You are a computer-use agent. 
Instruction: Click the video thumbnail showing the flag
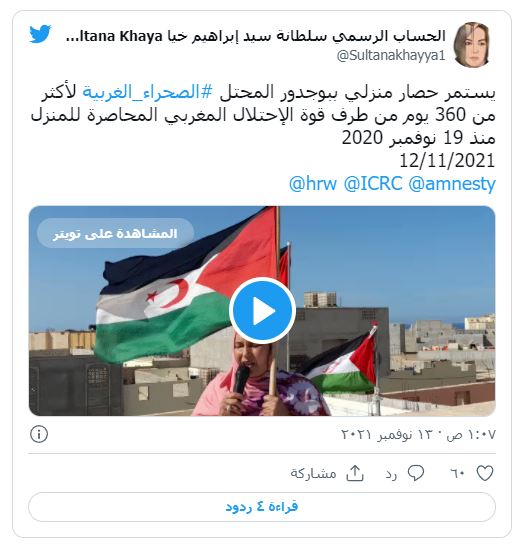coord(262,311)
